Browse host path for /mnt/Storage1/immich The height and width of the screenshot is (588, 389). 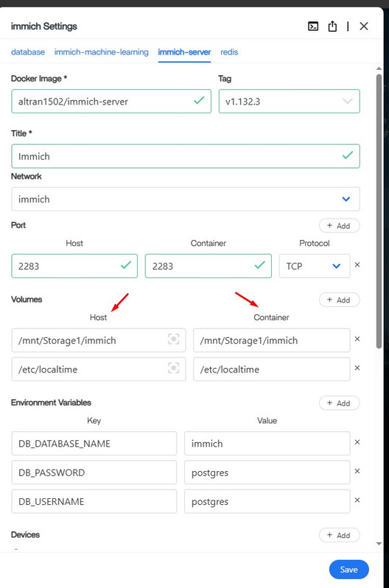[x=173, y=339]
